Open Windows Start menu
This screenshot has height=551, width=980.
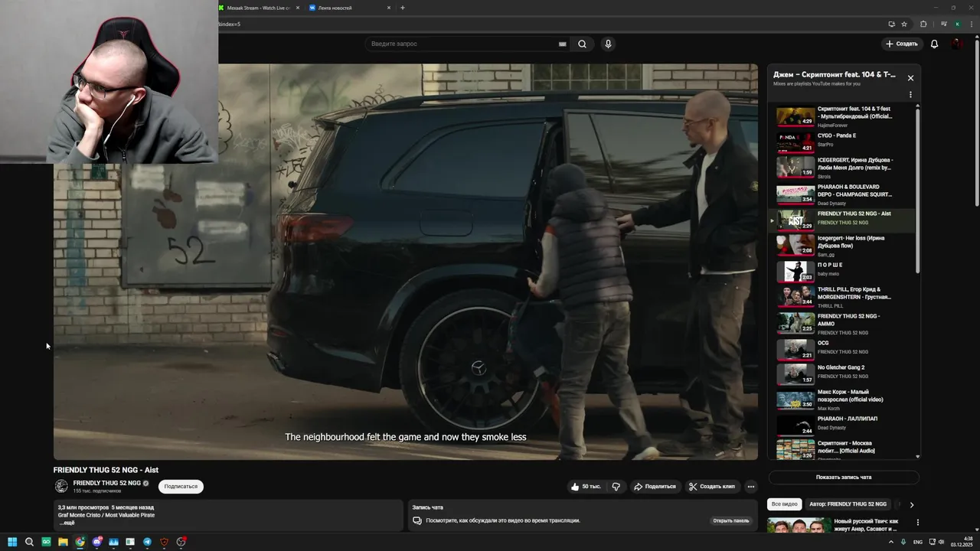pyautogui.click(x=12, y=542)
